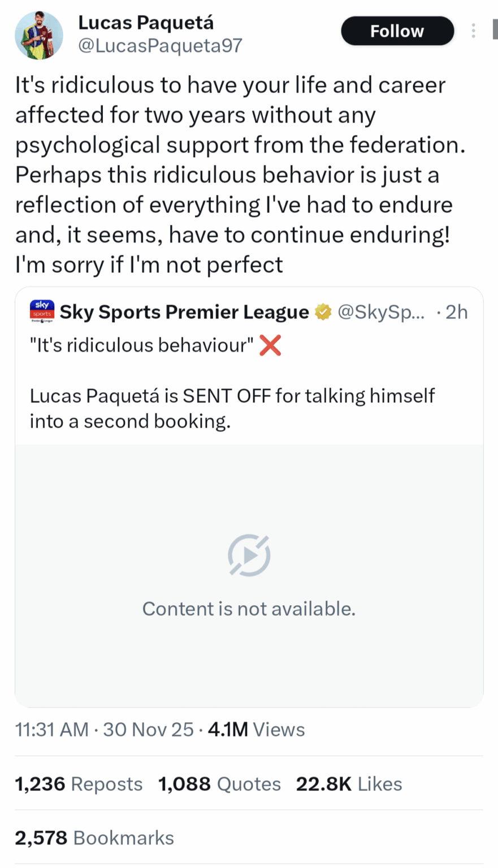Click the gold verified badge next to Sky Sports

click(x=322, y=311)
